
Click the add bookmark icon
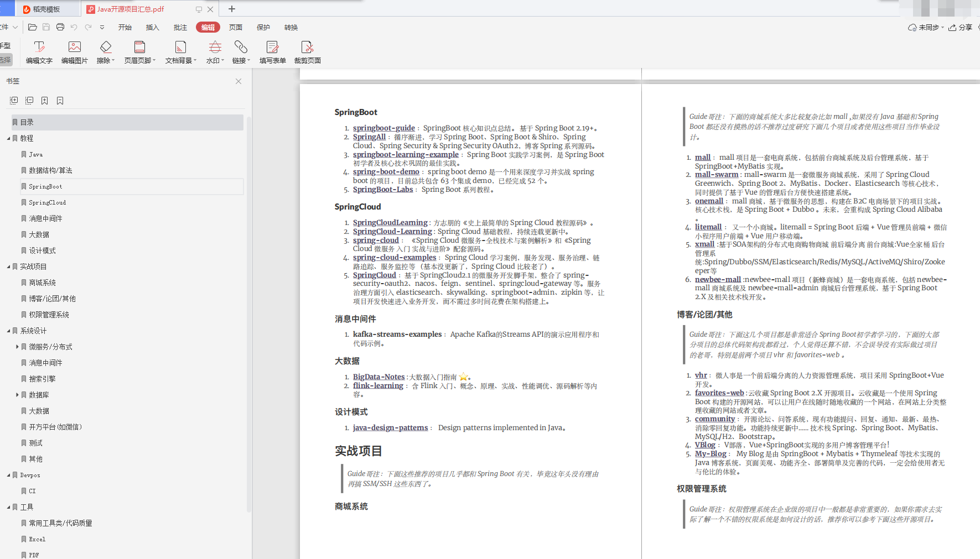coord(45,101)
